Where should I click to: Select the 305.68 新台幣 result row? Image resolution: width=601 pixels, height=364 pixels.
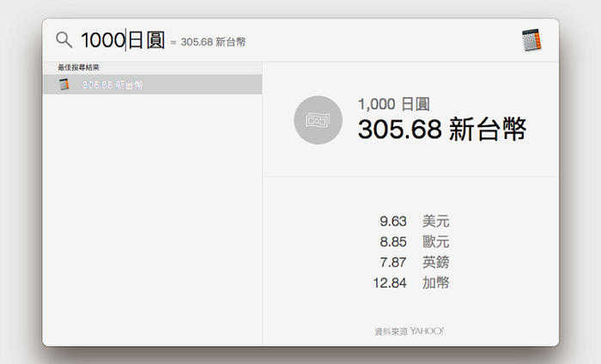coord(152,84)
